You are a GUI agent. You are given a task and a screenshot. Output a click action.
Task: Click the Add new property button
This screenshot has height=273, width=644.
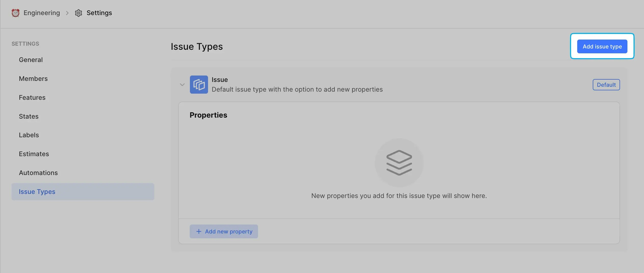tap(223, 231)
